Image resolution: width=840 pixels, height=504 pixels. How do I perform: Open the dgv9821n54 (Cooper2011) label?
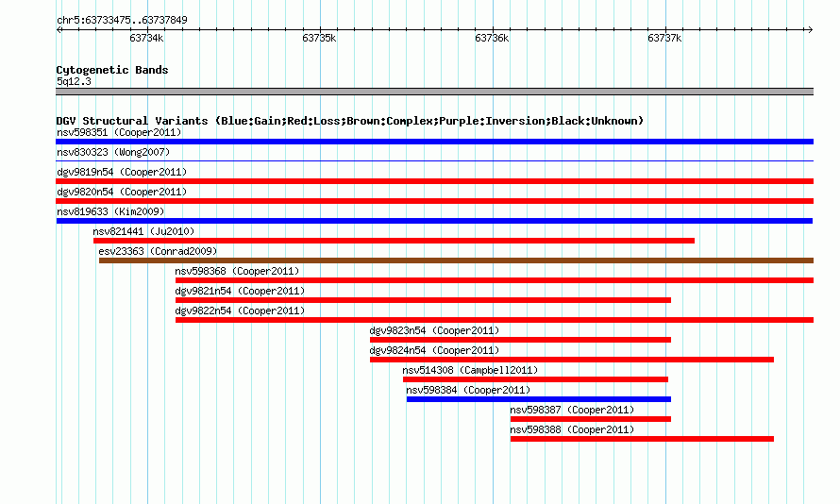point(240,291)
